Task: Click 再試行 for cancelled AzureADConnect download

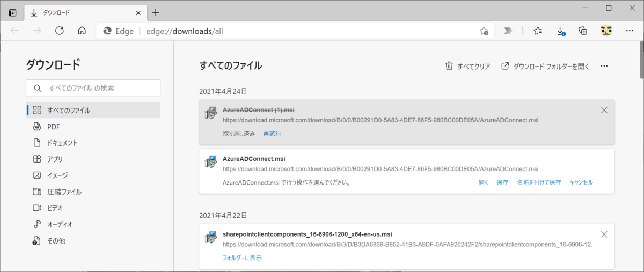Action: click(272, 134)
